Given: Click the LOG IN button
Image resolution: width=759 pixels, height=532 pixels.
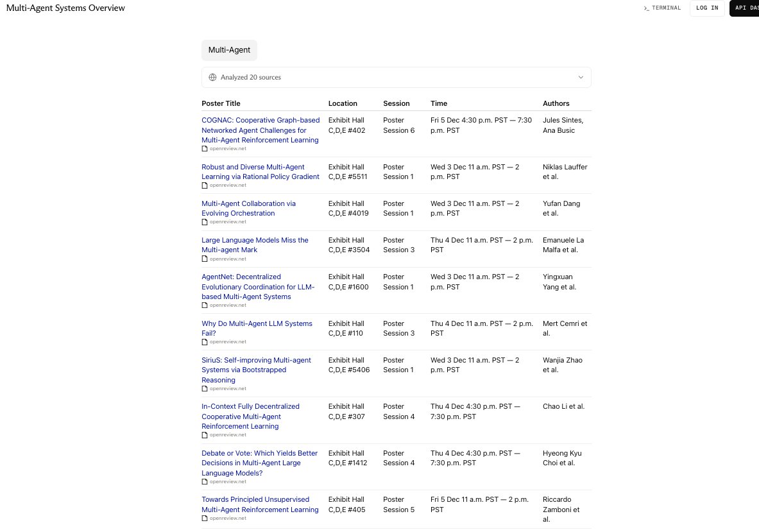Looking at the screenshot, I should (x=707, y=8).
